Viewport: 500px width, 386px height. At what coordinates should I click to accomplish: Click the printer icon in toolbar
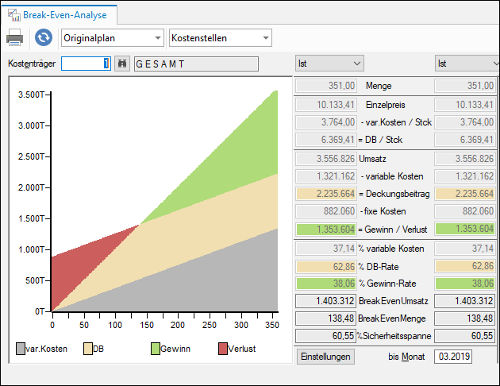pos(15,37)
